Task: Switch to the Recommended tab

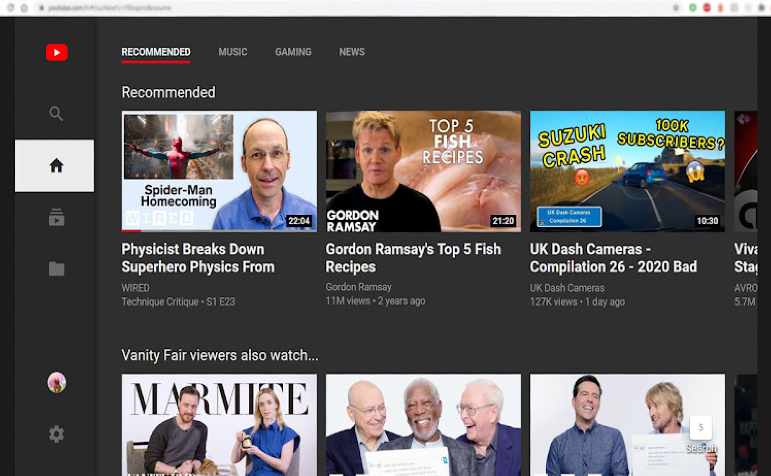Action: tap(156, 52)
